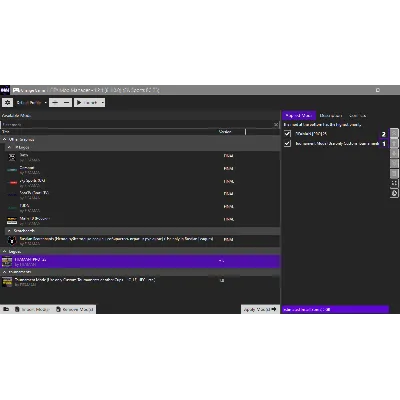Uncheck the second applied mod checkbox

(x=287, y=143)
